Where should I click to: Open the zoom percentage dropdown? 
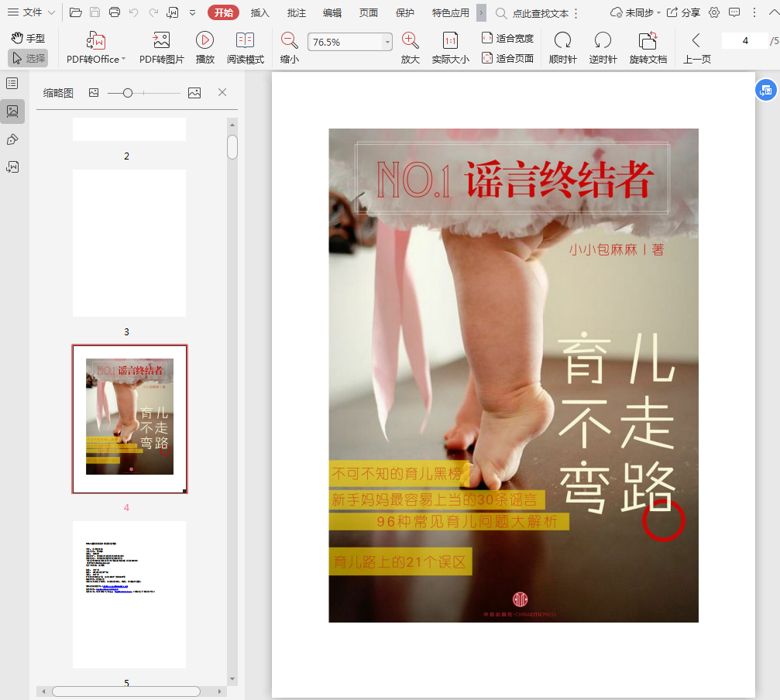(x=387, y=43)
